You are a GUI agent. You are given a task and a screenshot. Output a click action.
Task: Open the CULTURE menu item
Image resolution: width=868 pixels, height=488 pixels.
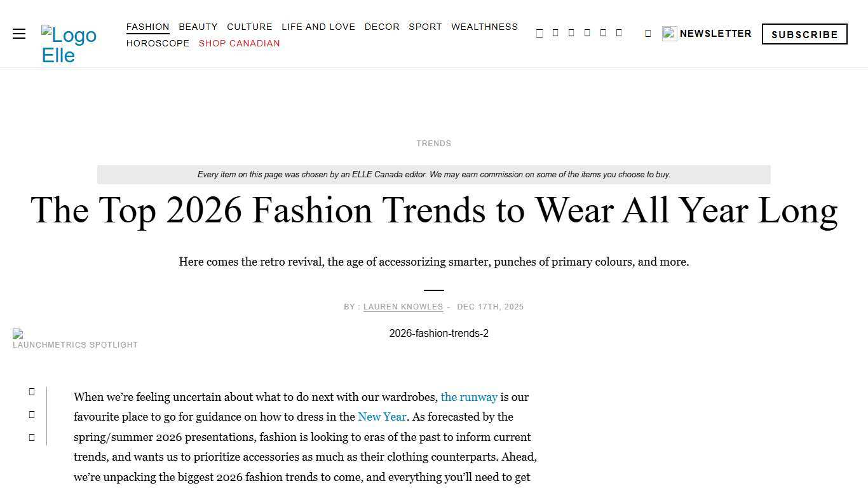pyautogui.click(x=249, y=27)
